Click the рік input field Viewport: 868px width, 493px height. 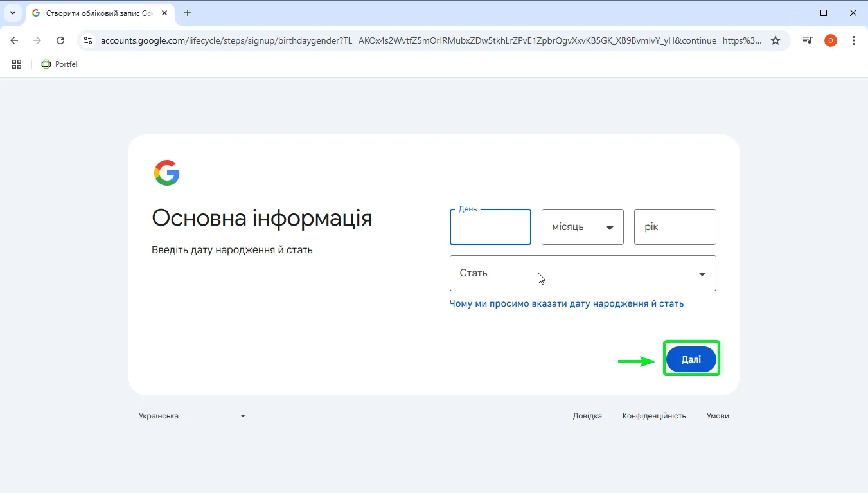point(675,227)
